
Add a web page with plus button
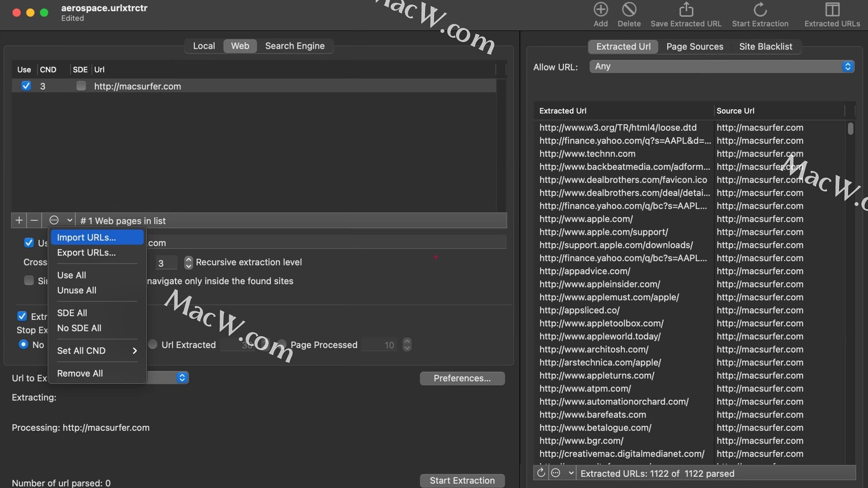[19, 220]
